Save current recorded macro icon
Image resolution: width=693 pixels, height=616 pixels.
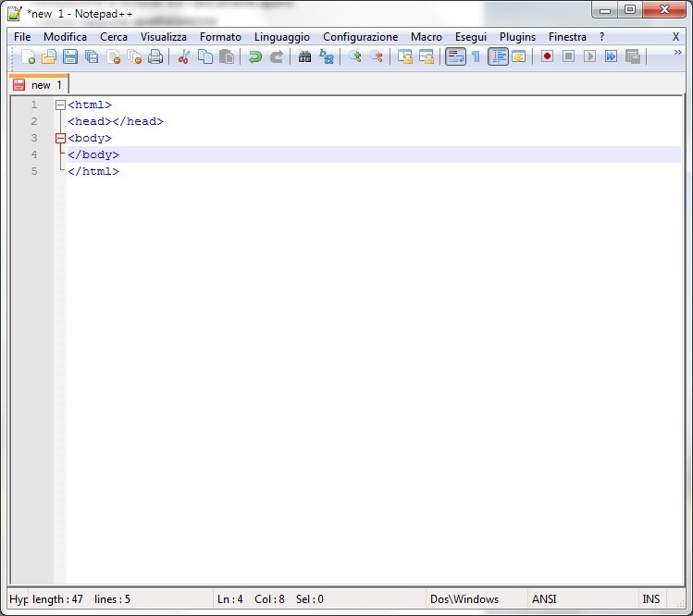(x=633, y=56)
